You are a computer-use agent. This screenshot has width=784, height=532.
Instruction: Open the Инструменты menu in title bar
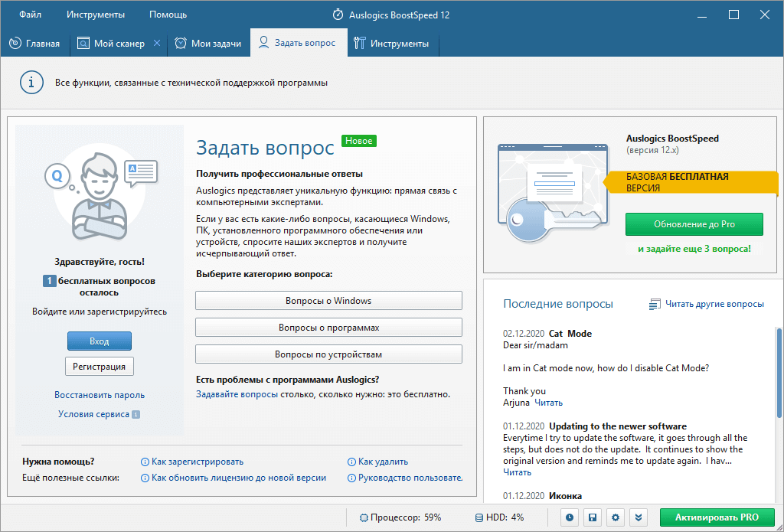[96, 15]
